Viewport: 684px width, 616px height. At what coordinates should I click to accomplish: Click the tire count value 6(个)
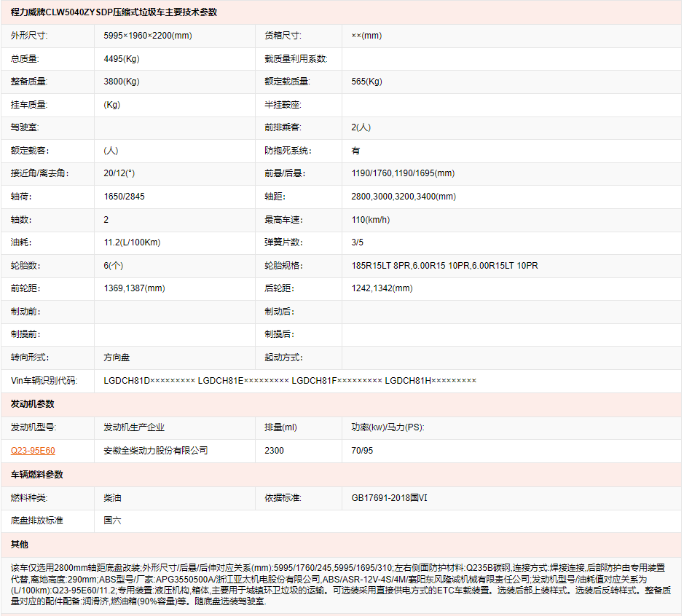114,266
